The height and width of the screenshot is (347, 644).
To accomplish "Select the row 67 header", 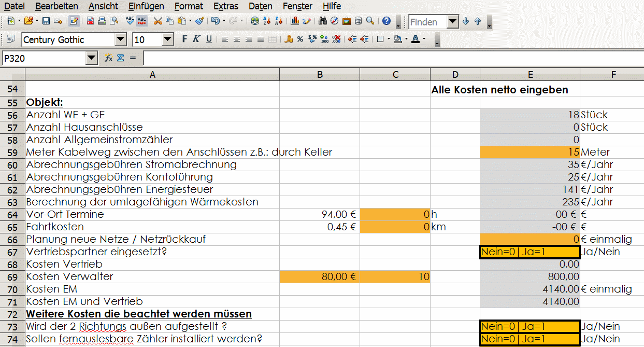I will click(x=12, y=252).
